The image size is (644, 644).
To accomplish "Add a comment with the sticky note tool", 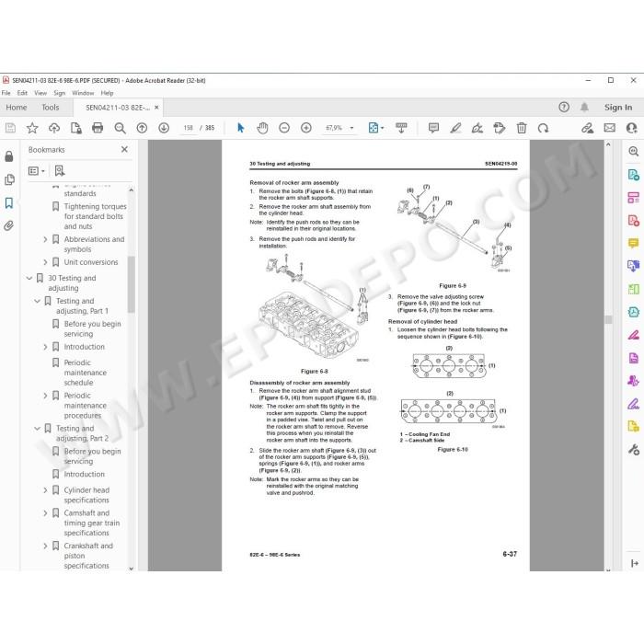I will coord(433,128).
